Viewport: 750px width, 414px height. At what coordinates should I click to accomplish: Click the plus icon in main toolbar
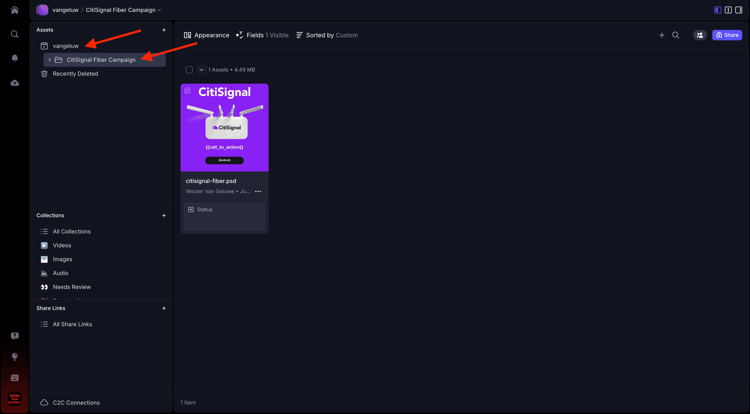[662, 35]
